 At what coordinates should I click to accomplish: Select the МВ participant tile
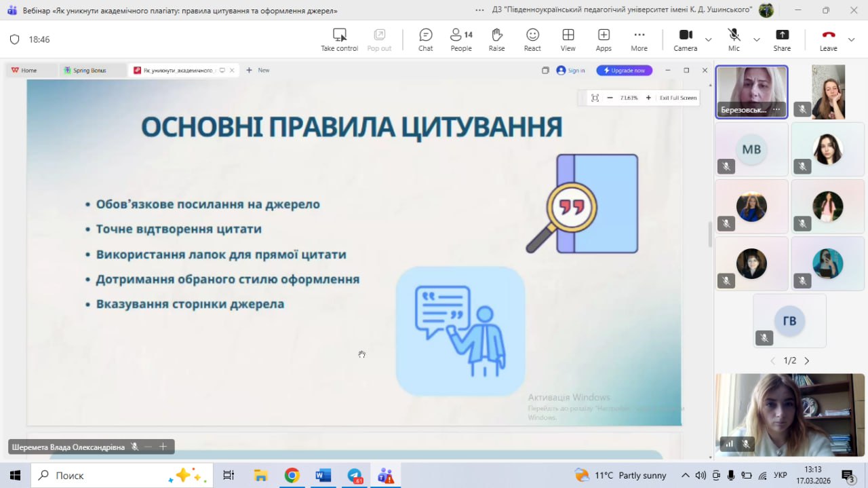tap(751, 149)
